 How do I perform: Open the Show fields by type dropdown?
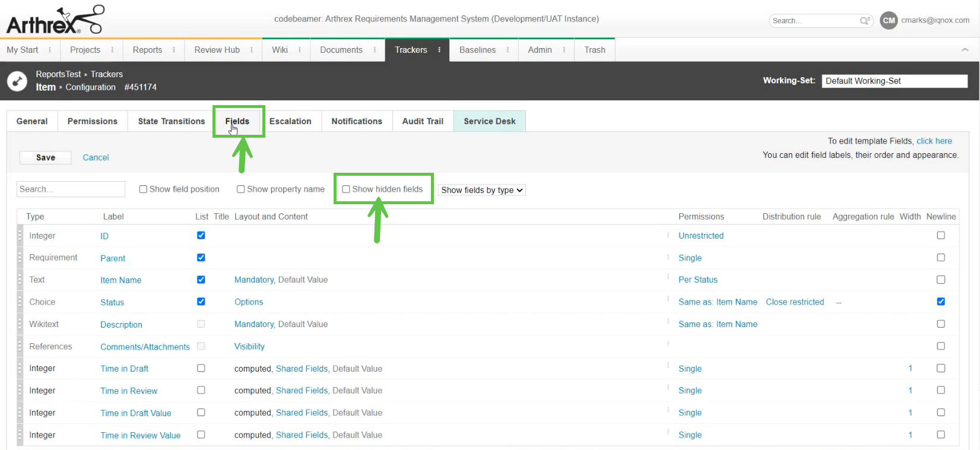481,190
